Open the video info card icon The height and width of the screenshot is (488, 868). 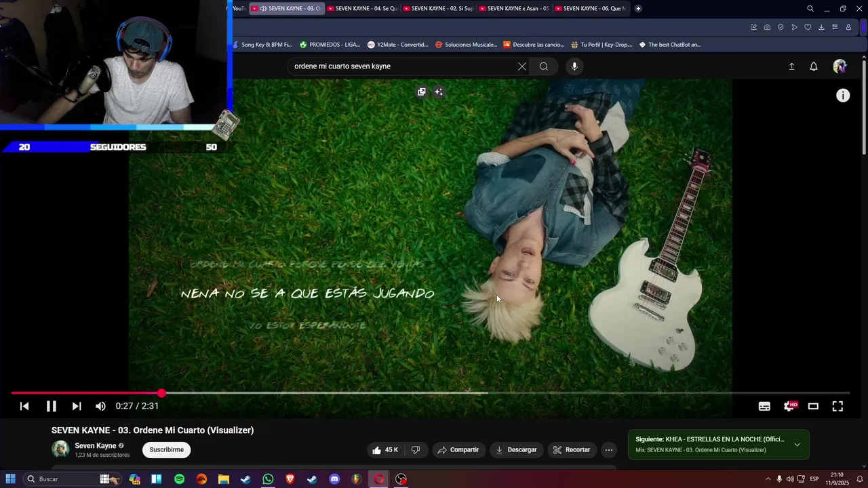843,96
